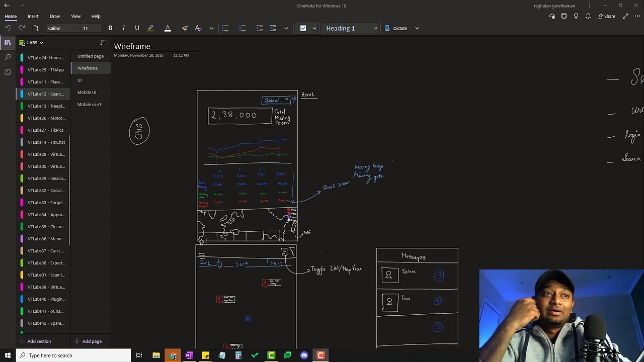644x362 pixels.
Task: Click the Redo arrow in the ribbon
Action: (22, 28)
